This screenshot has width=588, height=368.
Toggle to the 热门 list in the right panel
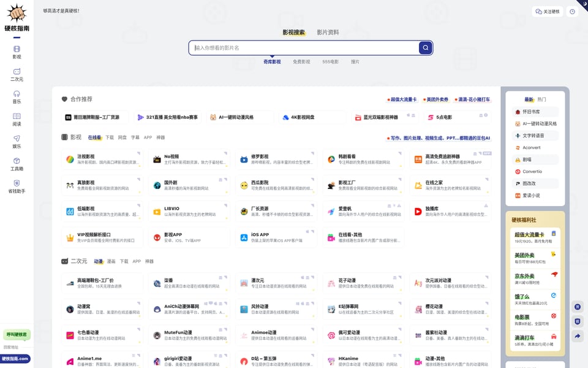click(x=541, y=99)
